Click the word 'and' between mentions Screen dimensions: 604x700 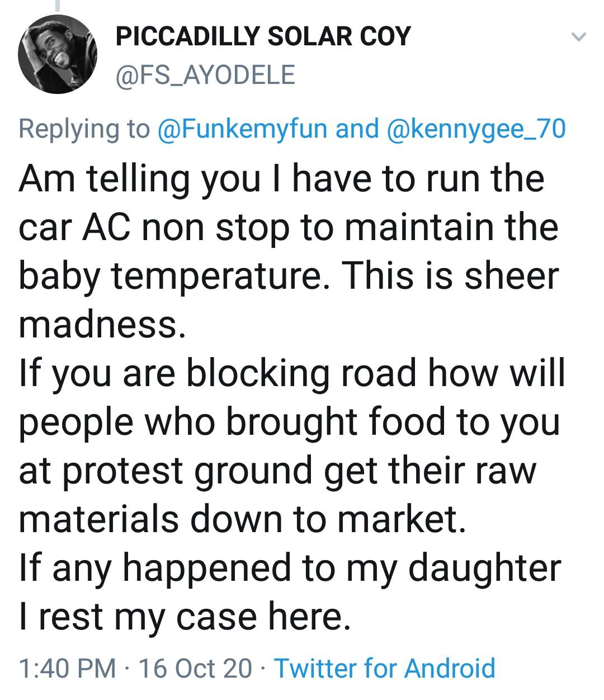click(x=357, y=128)
